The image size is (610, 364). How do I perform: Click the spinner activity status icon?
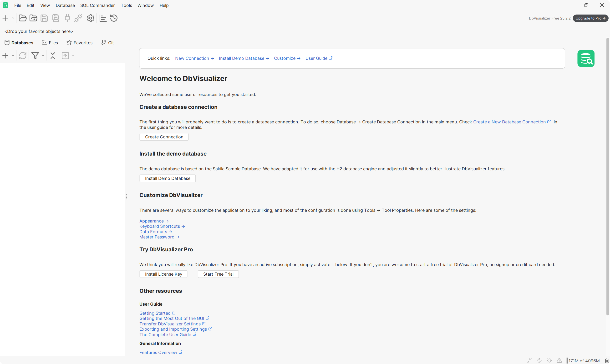549,360
